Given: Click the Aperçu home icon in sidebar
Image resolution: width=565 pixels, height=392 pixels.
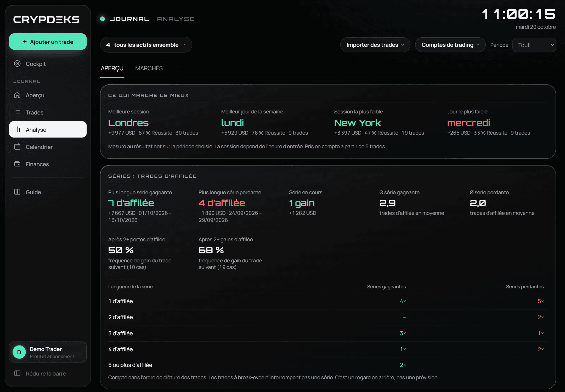Looking at the screenshot, I should [x=17, y=95].
